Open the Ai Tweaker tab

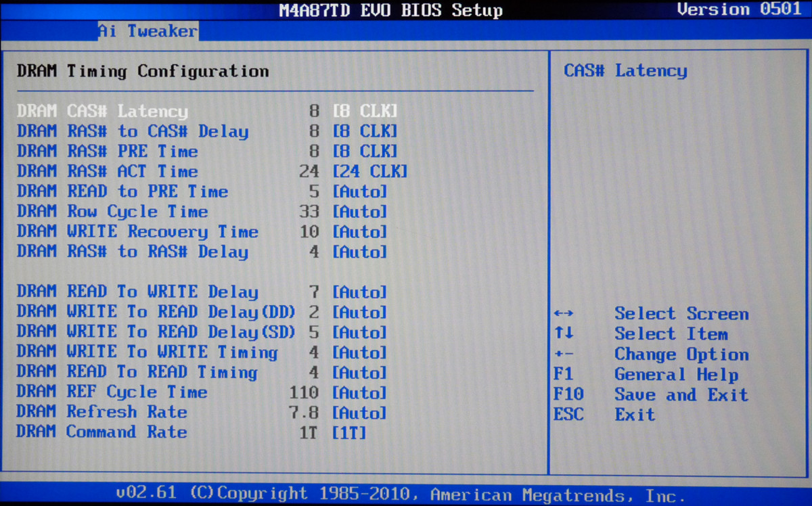coord(148,31)
